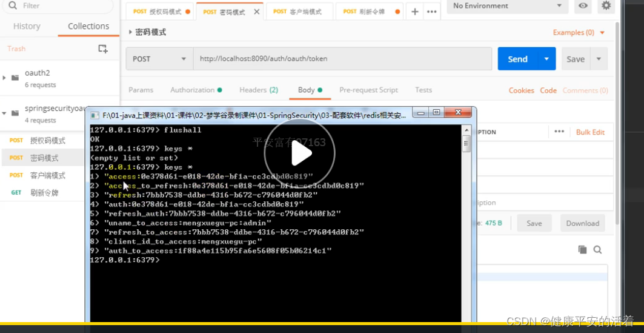Open tab options ellipsis menu
Viewport: 644px width, 333px height.
pos(432,12)
